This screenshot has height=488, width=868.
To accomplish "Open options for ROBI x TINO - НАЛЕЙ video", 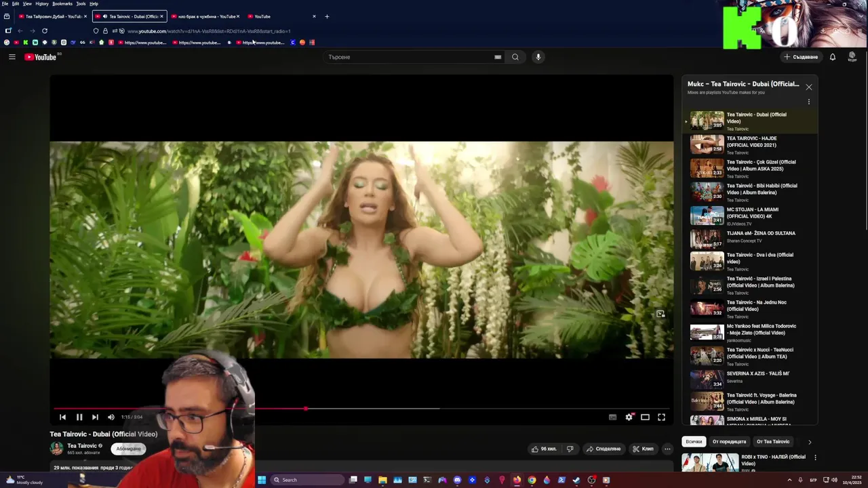I will [x=815, y=457].
